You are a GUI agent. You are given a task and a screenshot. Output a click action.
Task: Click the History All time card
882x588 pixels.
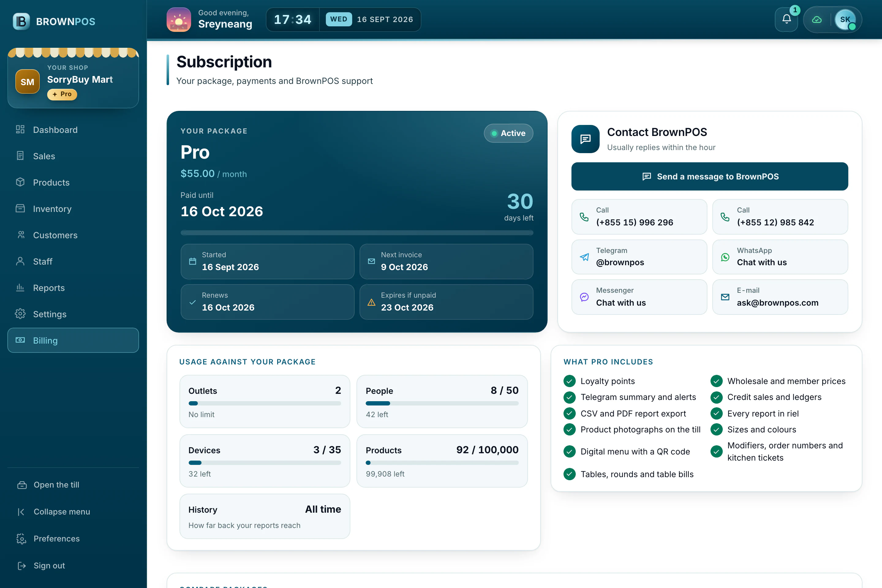pos(265,516)
